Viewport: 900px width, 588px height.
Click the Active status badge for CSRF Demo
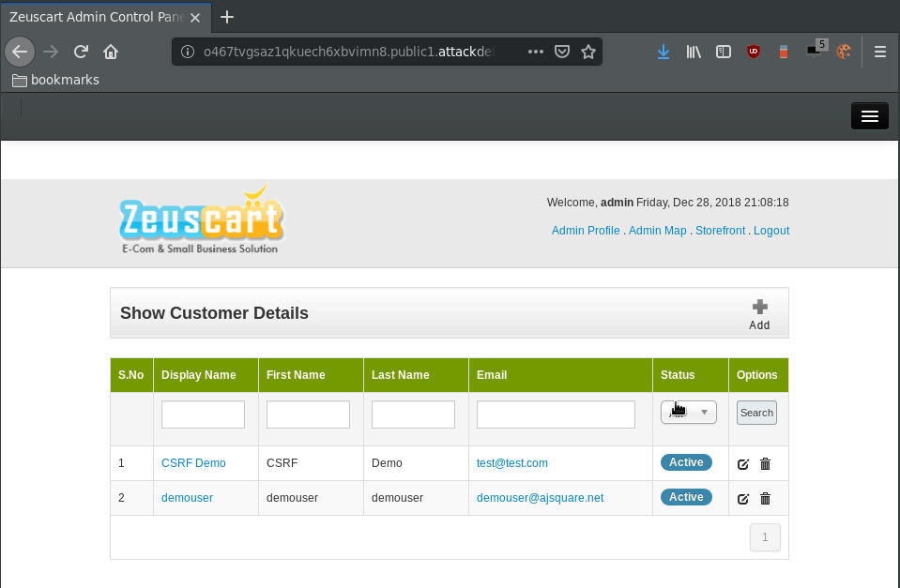click(x=686, y=462)
